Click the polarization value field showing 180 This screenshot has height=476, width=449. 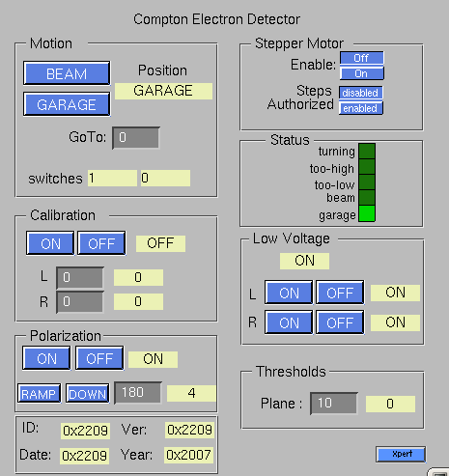click(138, 392)
